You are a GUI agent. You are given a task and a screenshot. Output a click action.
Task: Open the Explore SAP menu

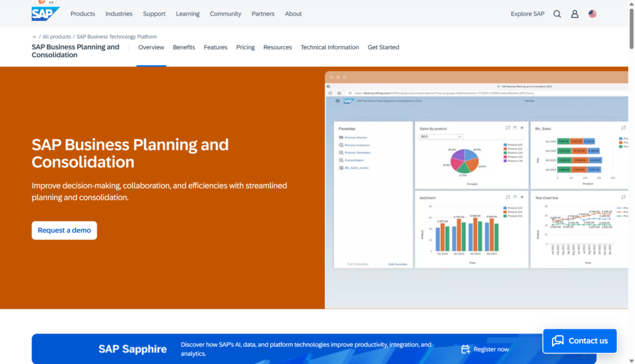click(527, 14)
